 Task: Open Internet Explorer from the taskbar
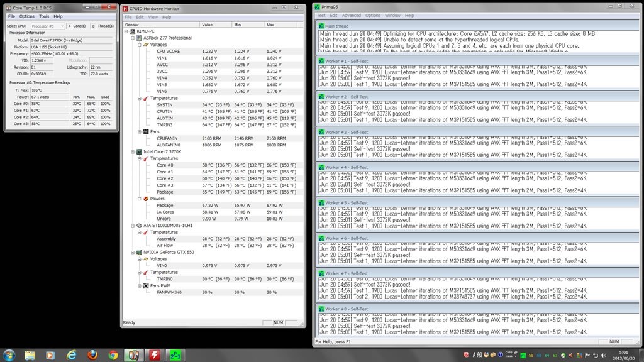(x=72, y=355)
